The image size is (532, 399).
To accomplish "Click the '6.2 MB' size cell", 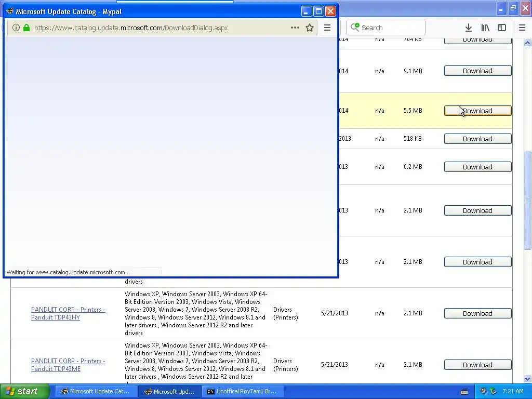I will click(x=413, y=167).
